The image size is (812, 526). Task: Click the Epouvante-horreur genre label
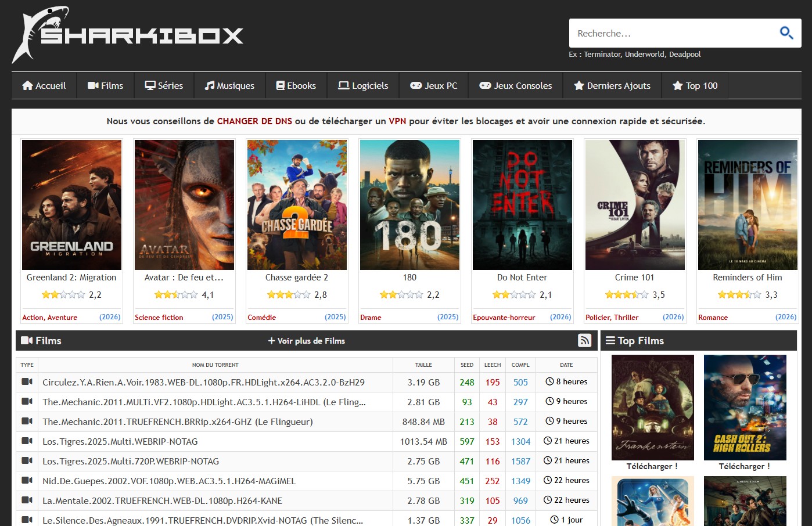tap(504, 318)
